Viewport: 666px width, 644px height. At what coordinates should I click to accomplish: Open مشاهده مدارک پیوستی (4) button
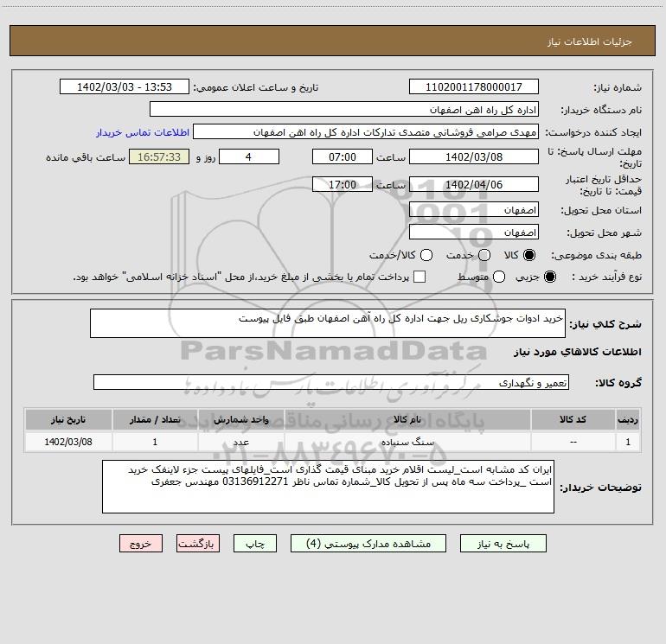[x=368, y=544]
